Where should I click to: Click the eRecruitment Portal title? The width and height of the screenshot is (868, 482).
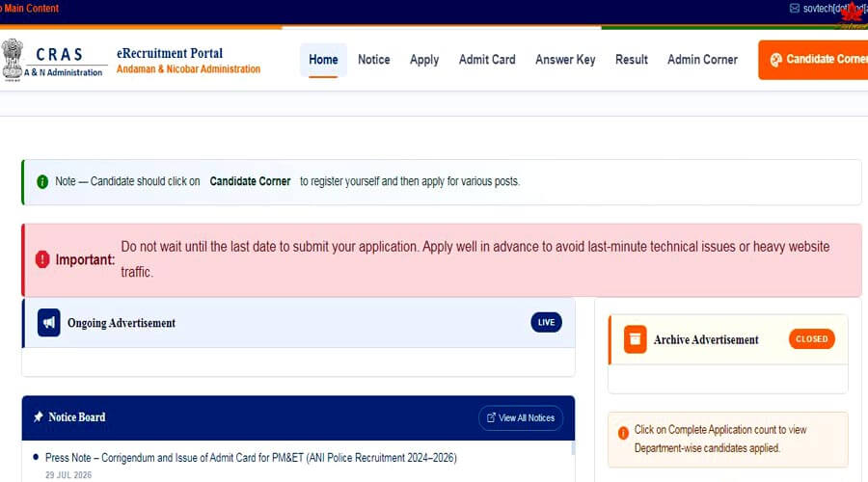[170, 53]
